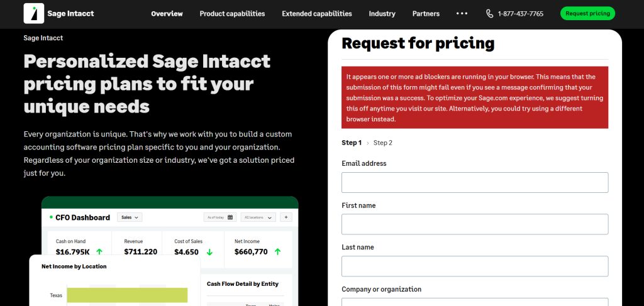Open the Extended capabilities menu

click(x=316, y=13)
